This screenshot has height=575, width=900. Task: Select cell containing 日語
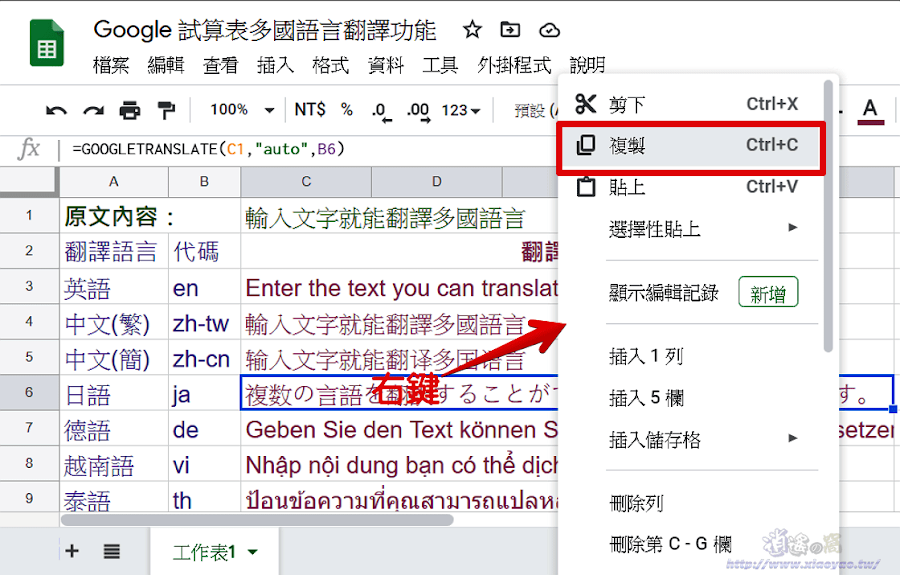pos(114,394)
